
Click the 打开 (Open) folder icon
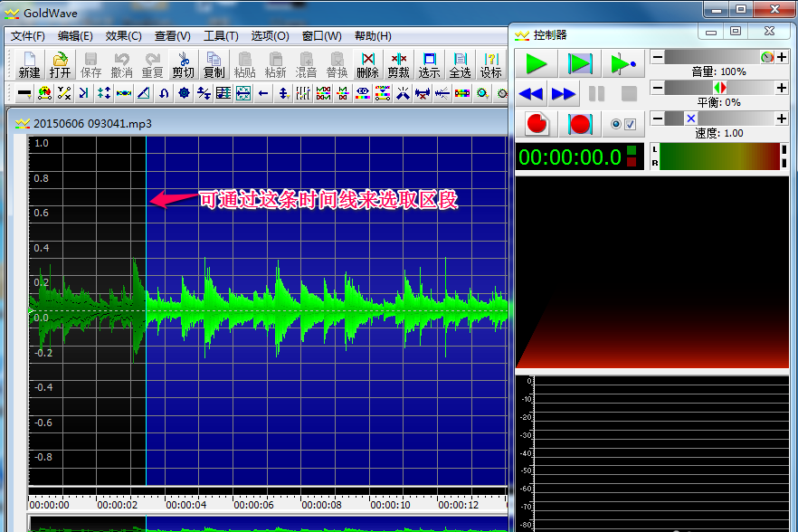pyautogui.click(x=60, y=64)
